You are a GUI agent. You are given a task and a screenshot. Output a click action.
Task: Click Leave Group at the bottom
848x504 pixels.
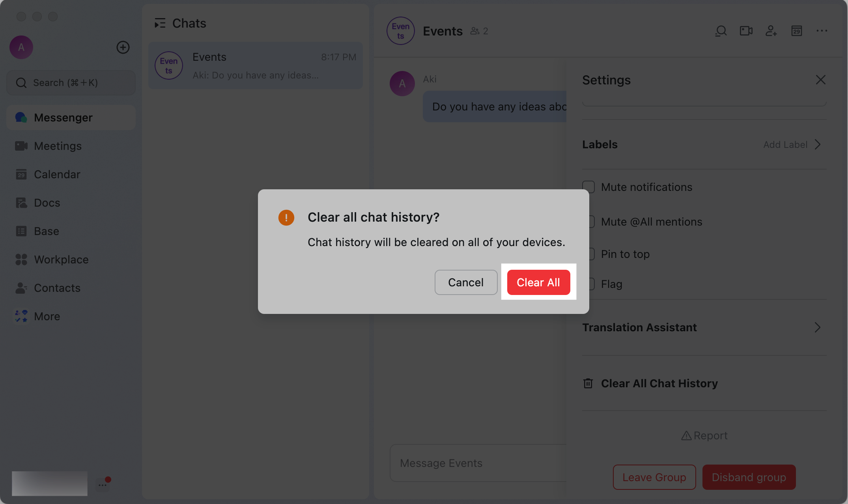point(654,477)
